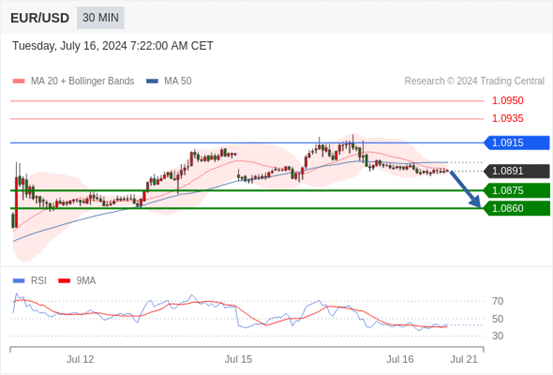Screen dimensions: 553x375
Task: Toggle the MA 20 + Bollinger Bands legend
Action: pyautogui.click(x=73, y=81)
